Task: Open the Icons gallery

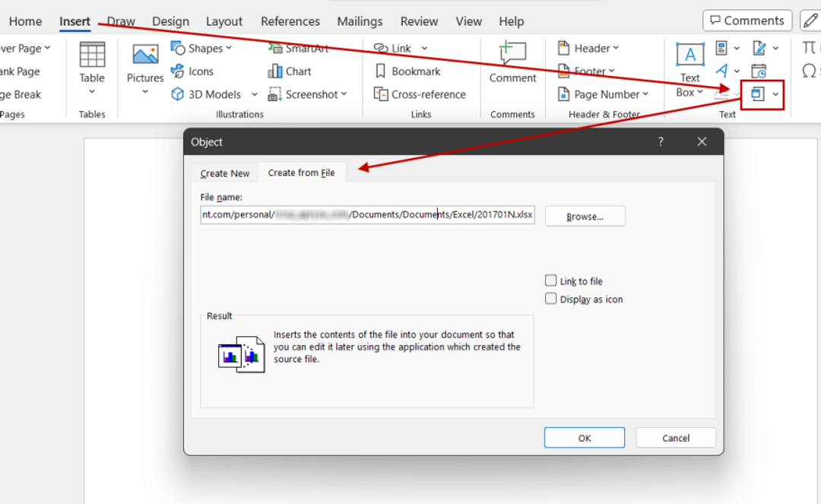Action: (194, 71)
